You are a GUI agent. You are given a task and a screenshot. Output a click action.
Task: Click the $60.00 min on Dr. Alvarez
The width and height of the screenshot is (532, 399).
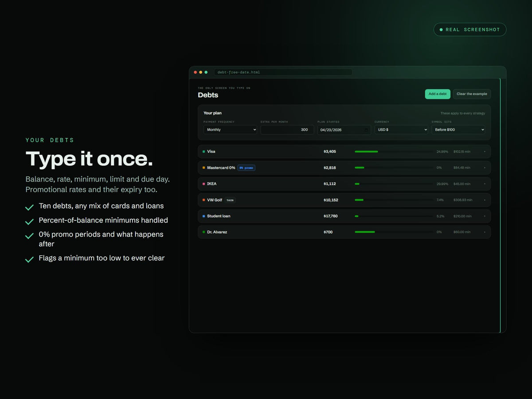[462, 232]
